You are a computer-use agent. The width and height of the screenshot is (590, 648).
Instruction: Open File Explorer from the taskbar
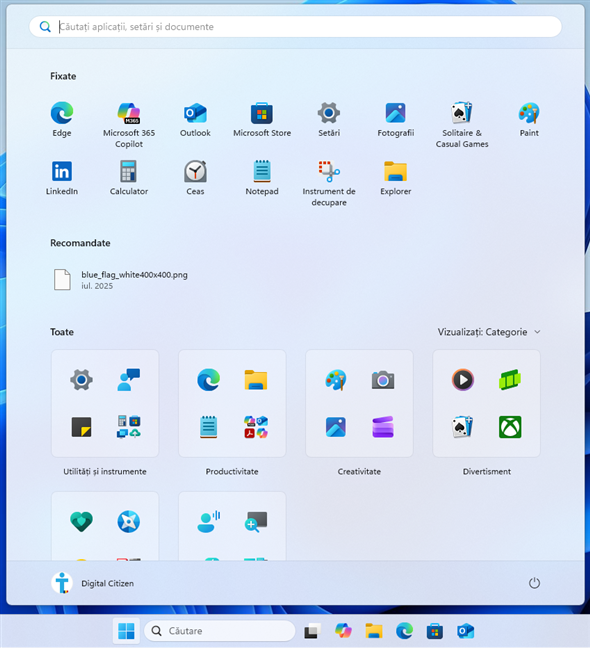374,631
